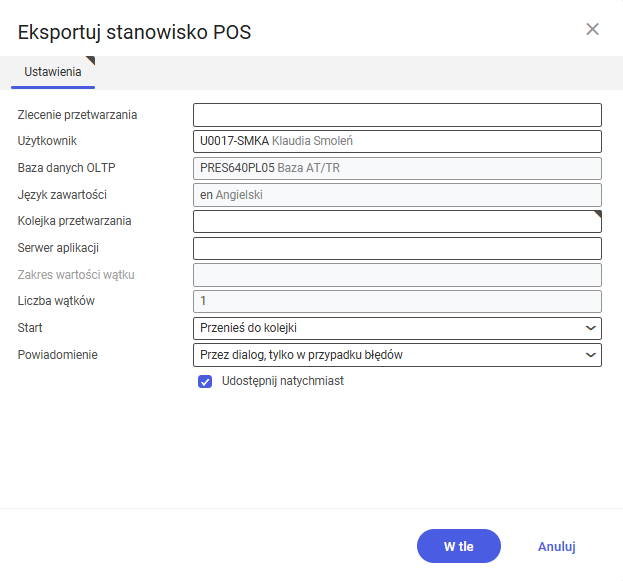Click the Zlecenie przetwarzania input field
This screenshot has height=581, width=623.
click(x=397, y=115)
